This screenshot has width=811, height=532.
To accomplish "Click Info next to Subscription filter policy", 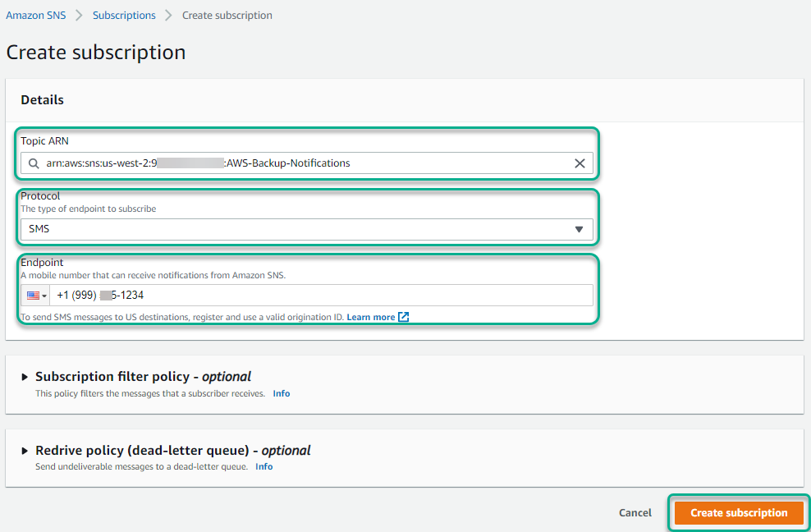I will coord(281,393).
